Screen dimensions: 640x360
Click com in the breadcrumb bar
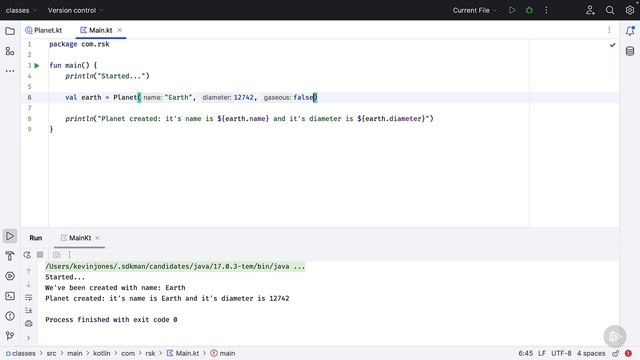(128, 353)
